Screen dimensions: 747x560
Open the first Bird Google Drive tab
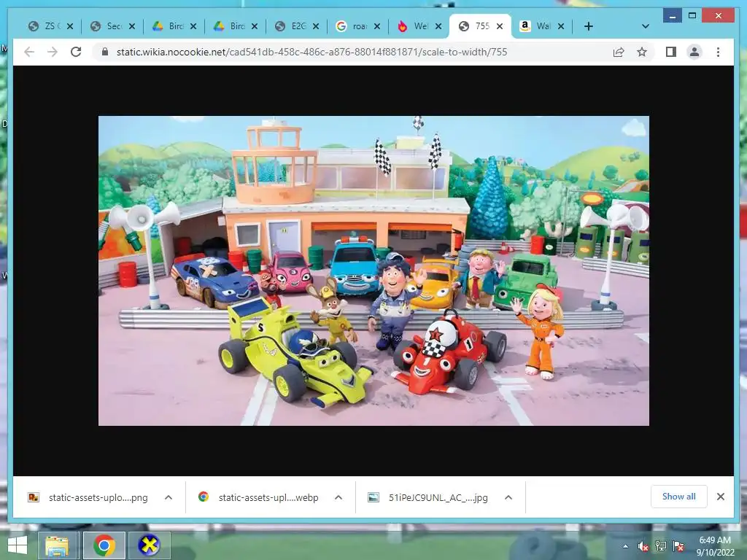(167, 26)
